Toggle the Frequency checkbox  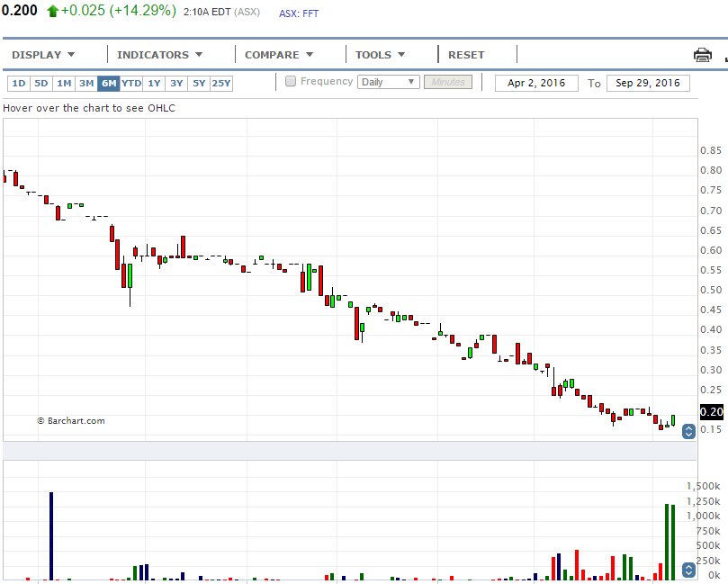pyautogui.click(x=291, y=81)
